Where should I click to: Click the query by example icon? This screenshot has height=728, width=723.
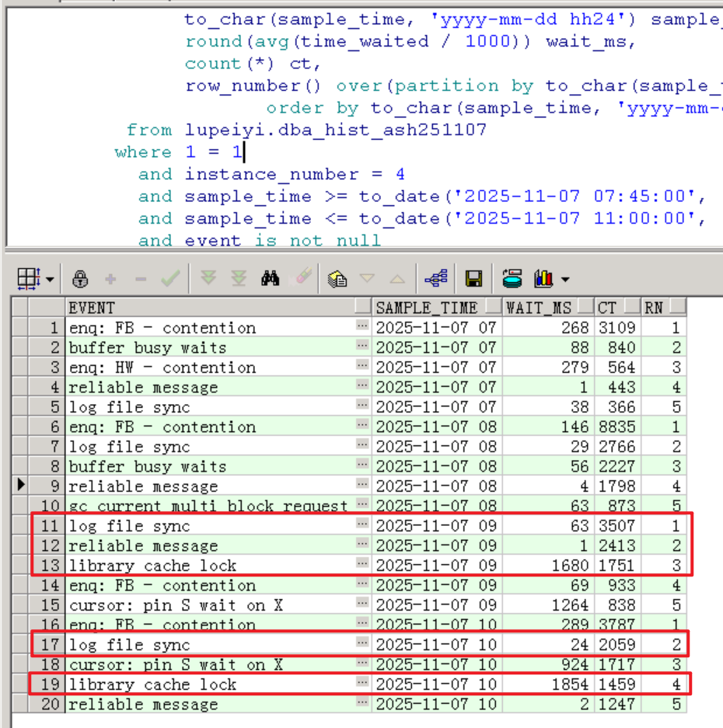[337, 279]
